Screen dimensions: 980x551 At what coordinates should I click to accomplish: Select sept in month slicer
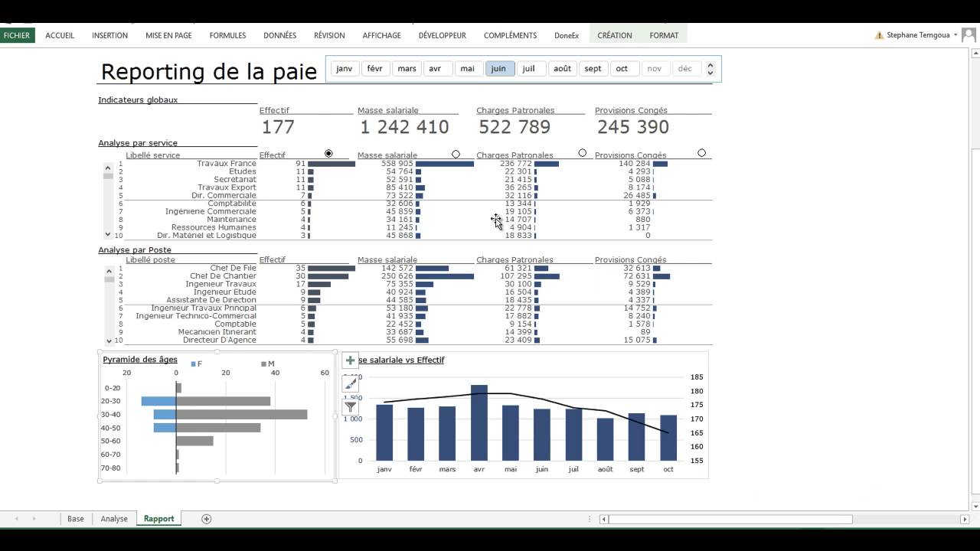click(593, 68)
